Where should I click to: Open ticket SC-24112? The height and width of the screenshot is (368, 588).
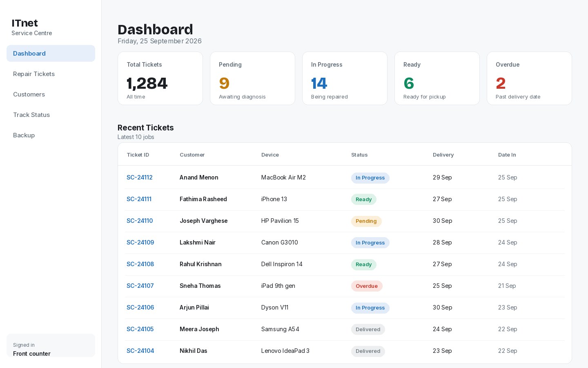(x=140, y=177)
